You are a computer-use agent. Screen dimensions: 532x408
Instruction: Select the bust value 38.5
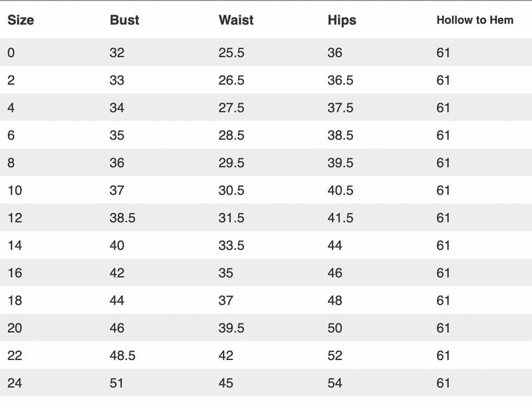[x=122, y=218]
